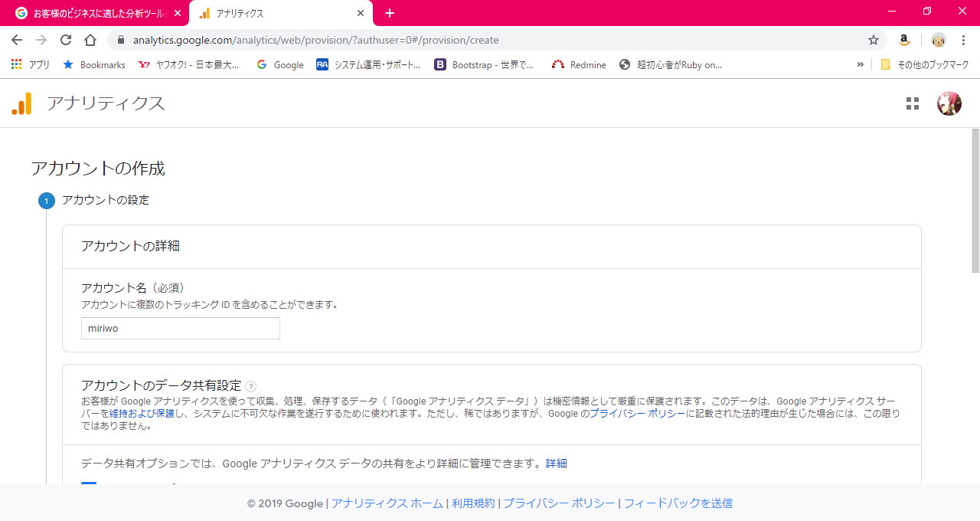This screenshot has height=521, width=980.
Task: Click the Google Analytics logo
Action: [21, 103]
